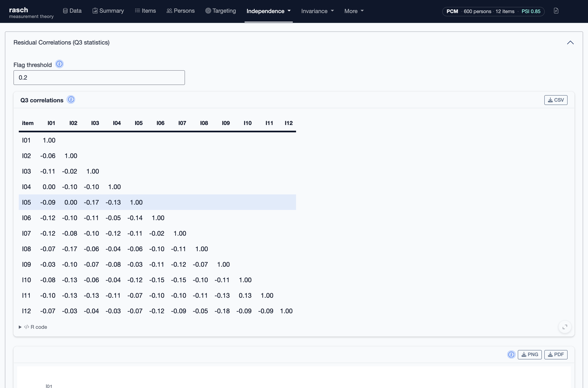Open the Data tab
588x388 pixels.
72,11
